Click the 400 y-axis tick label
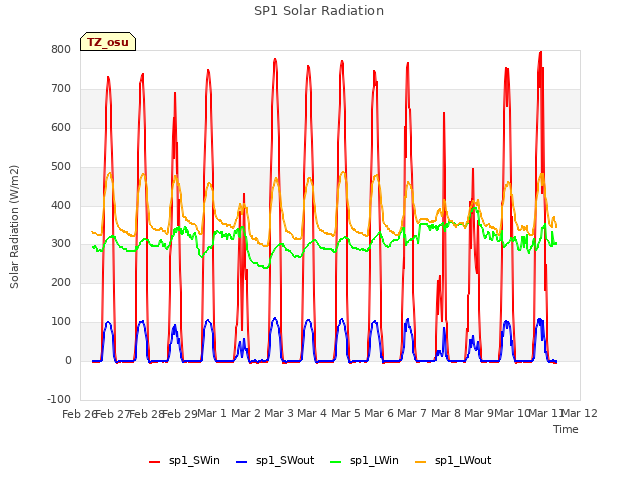This screenshot has width=640, height=480. [x=61, y=205]
